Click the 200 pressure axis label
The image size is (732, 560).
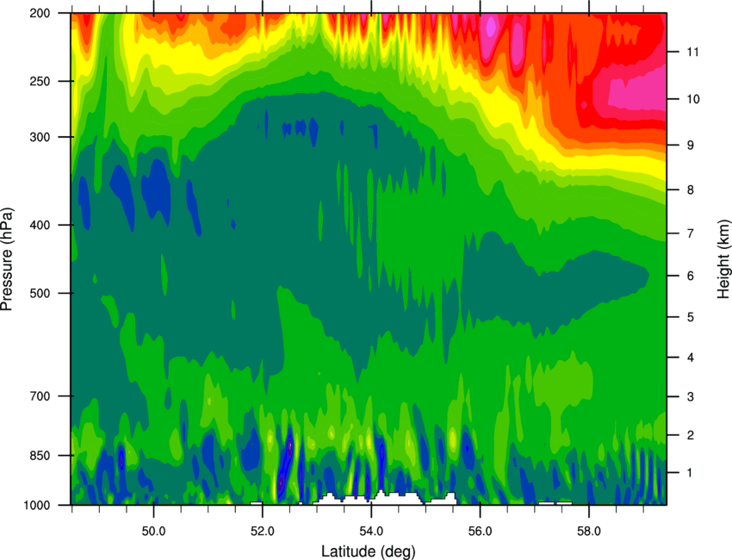(40, 13)
